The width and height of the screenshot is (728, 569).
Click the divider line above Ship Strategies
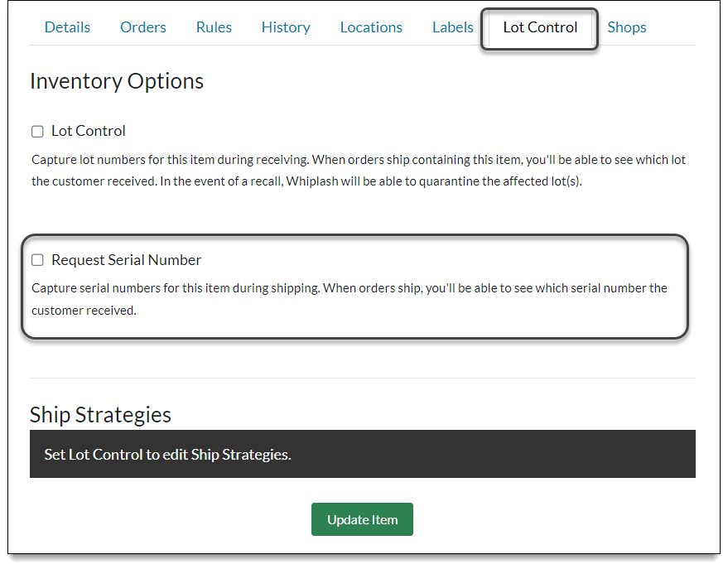362,378
